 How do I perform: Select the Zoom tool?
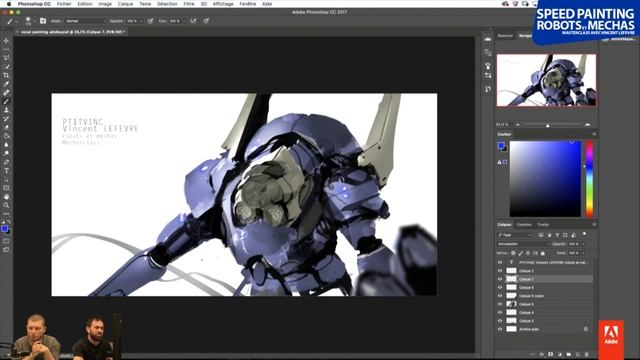pyautogui.click(x=6, y=205)
